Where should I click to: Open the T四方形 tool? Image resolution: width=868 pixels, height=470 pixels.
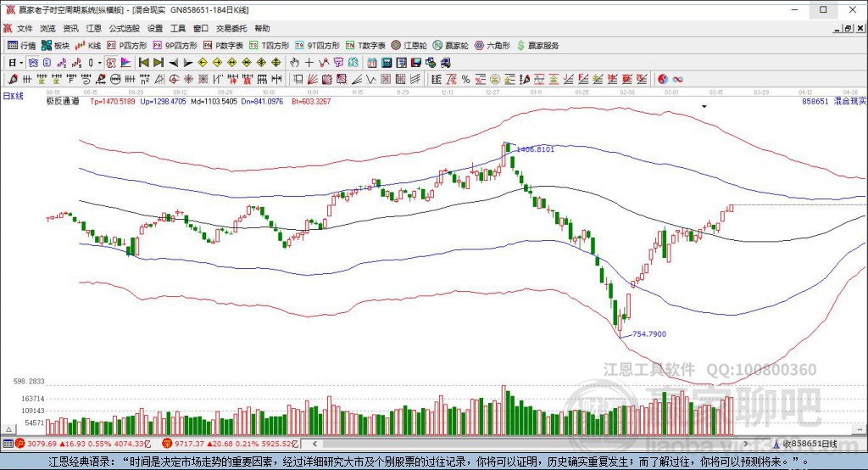click(x=269, y=46)
